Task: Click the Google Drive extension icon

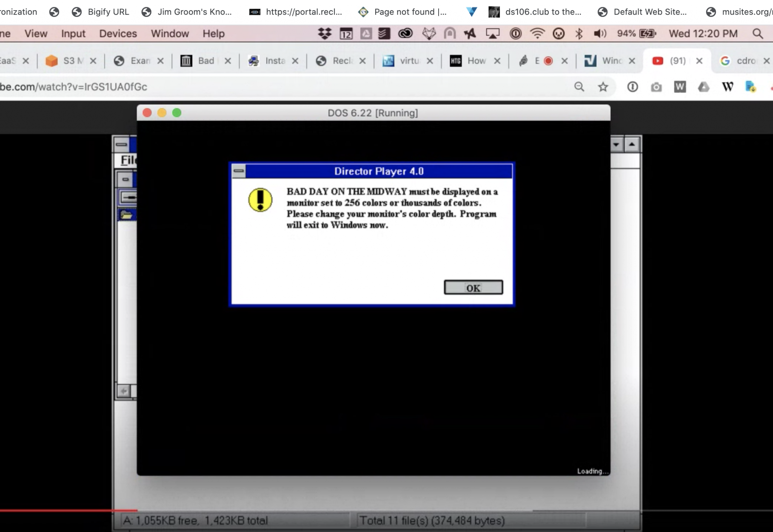Action: click(704, 87)
